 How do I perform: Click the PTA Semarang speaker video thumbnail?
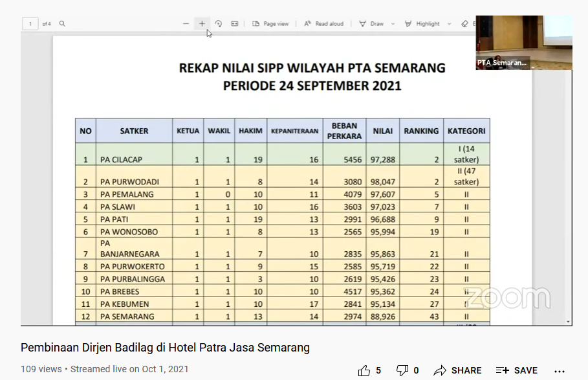pos(524,42)
